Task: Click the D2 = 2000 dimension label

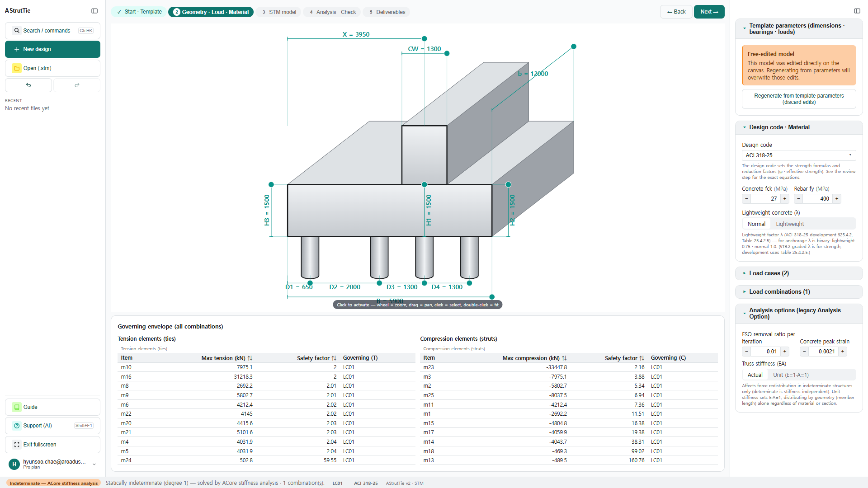Action: coord(344,287)
